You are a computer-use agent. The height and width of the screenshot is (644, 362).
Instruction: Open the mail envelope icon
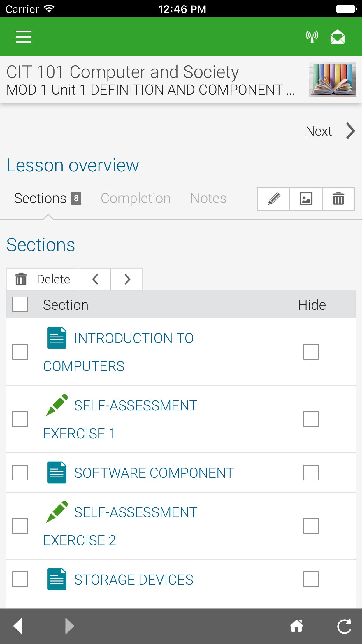click(338, 37)
